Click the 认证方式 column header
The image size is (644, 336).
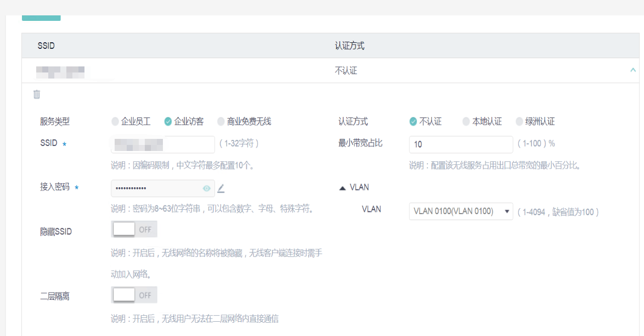349,46
